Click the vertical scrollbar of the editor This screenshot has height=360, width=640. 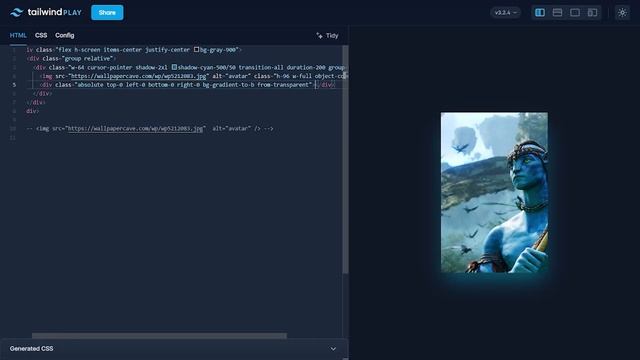(345, 159)
